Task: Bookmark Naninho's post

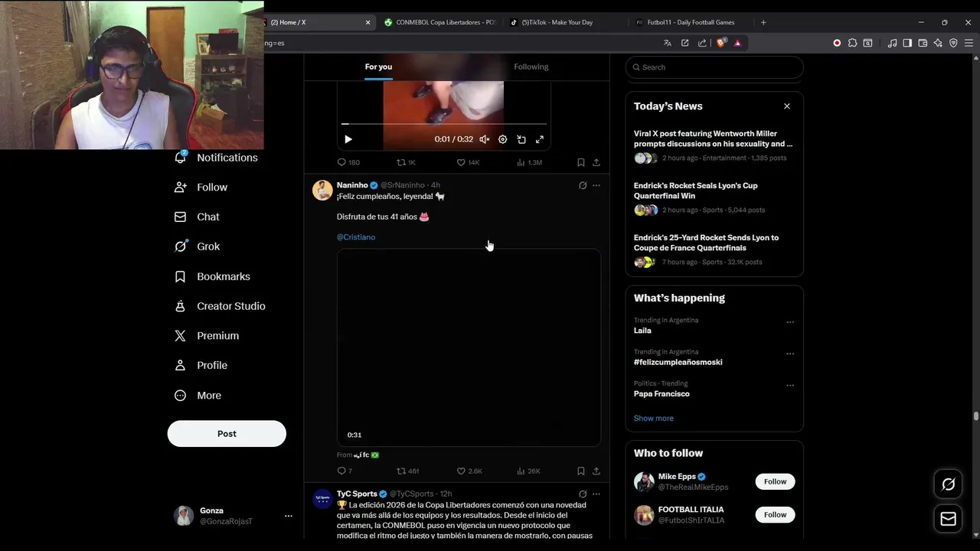Action: pos(581,471)
